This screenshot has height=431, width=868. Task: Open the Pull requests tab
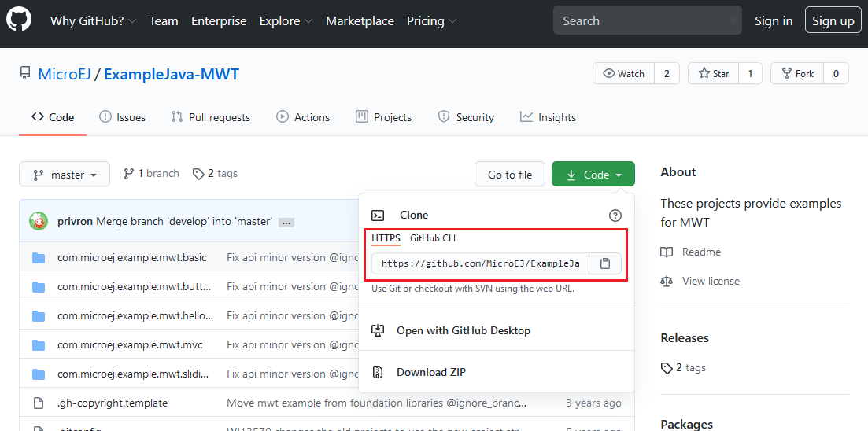coord(210,117)
